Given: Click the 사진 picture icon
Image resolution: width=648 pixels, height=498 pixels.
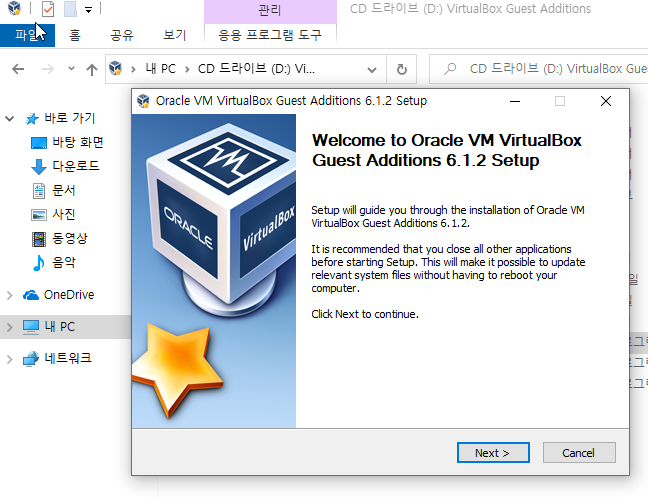Looking at the screenshot, I should 39,215.
